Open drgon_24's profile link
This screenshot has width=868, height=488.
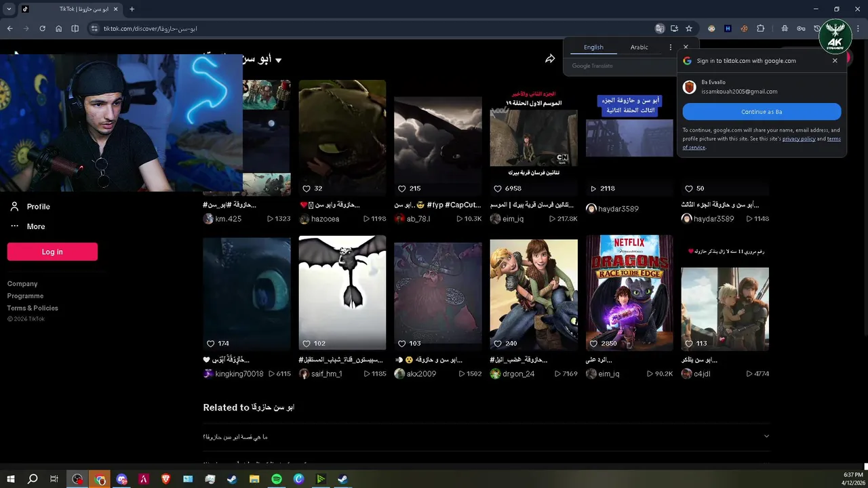pos(518,373)
